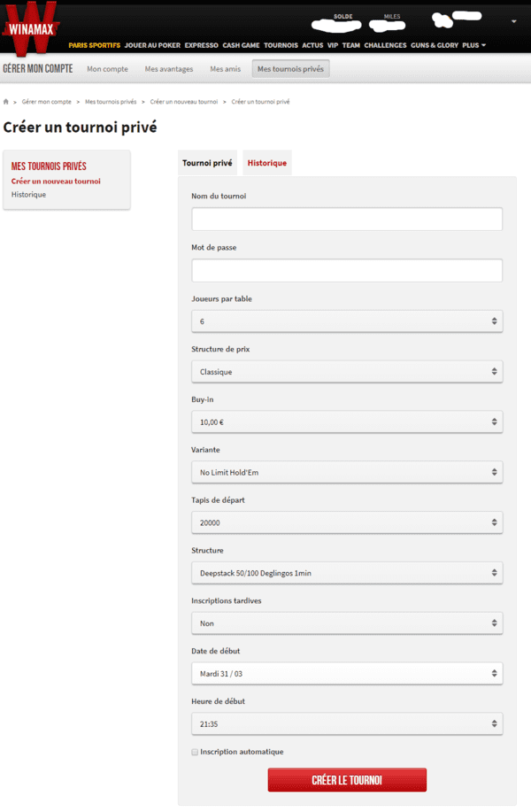Click the home icon in breadcrumb

point(6,102)
